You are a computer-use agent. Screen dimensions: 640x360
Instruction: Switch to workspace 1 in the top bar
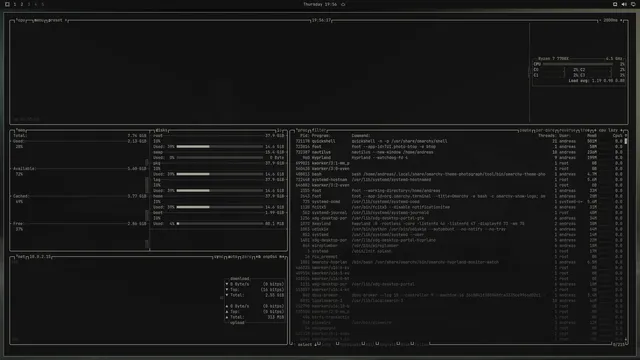[x=15, y=4]
